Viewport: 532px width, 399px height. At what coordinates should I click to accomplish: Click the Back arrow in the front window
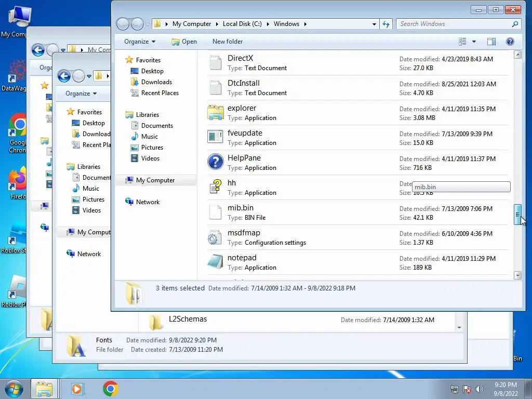point(123,24)
